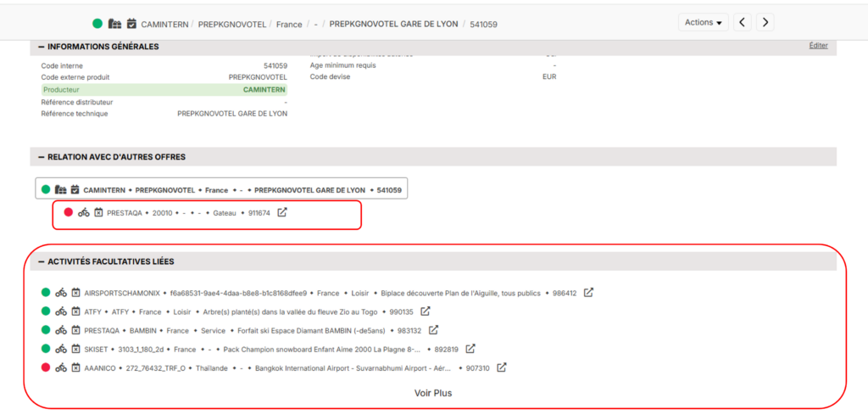
Task: Click red status dot on AAANICO row
Action: (46, 367)
